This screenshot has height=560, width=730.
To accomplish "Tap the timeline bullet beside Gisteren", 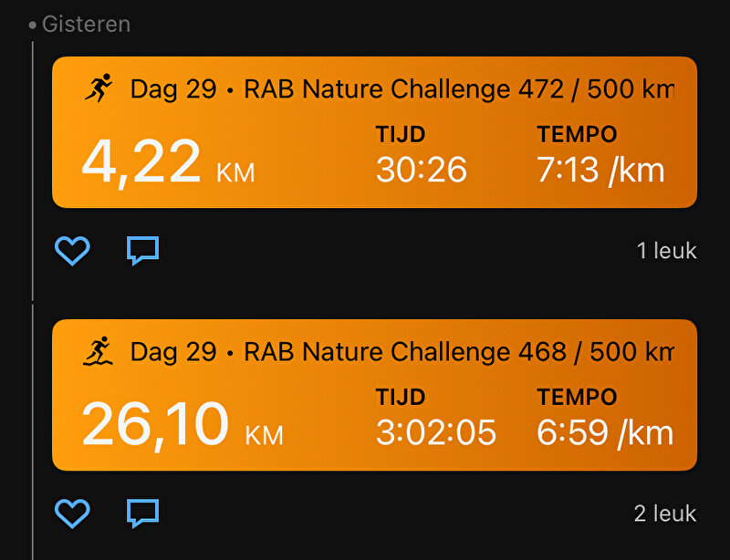I will click(32, 26).
